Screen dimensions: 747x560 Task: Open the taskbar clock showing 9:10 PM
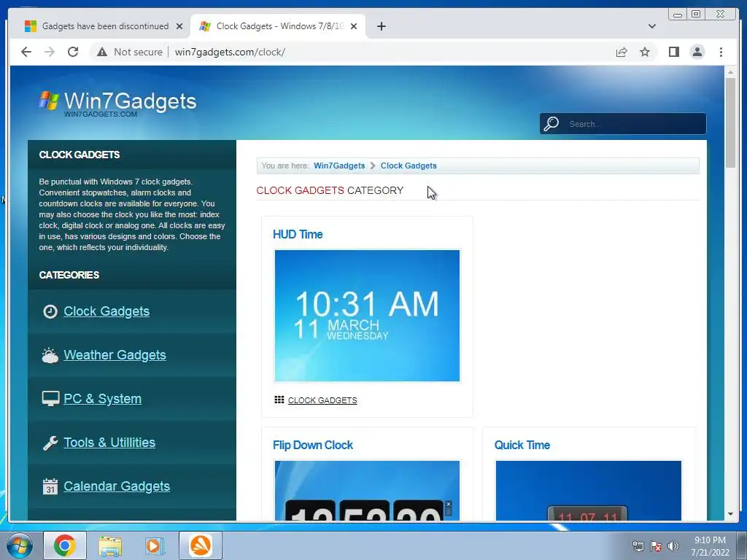[710, 546]
